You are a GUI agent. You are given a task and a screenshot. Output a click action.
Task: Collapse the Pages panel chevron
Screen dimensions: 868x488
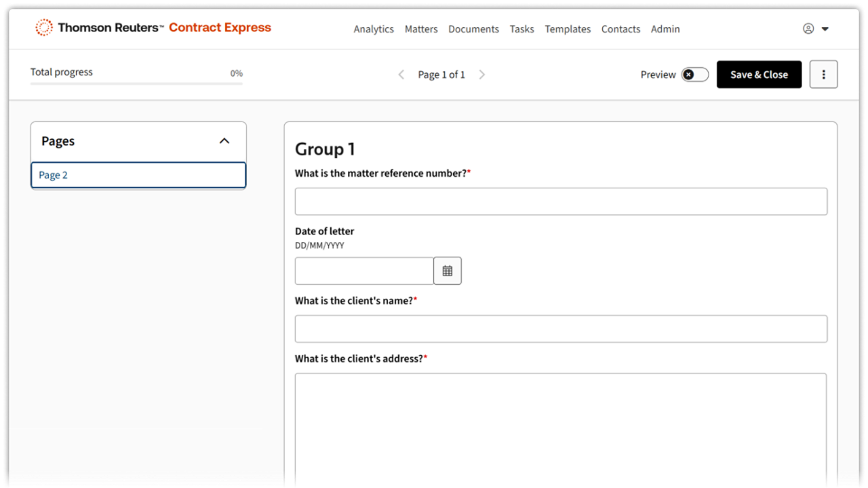point(224,141)
